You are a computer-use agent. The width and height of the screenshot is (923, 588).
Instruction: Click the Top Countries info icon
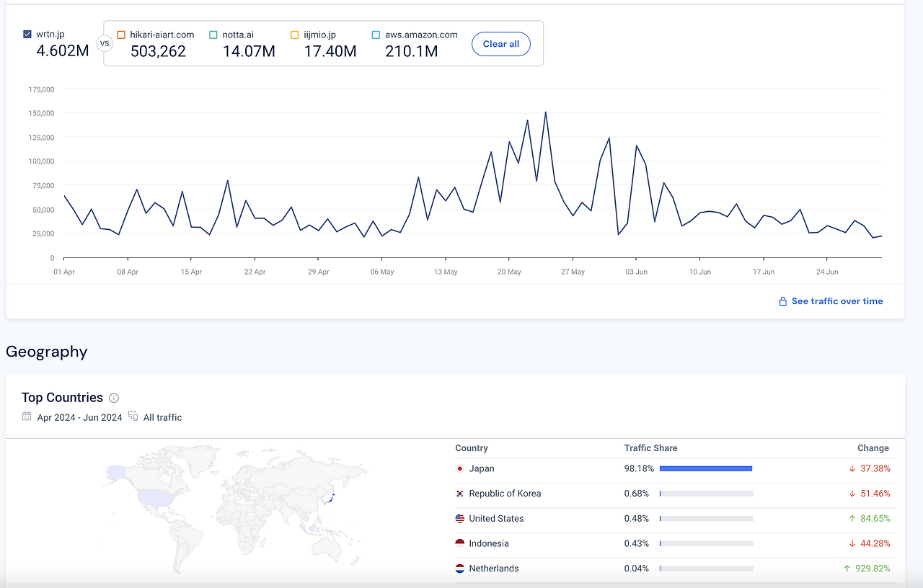click(x=114, y=398)
